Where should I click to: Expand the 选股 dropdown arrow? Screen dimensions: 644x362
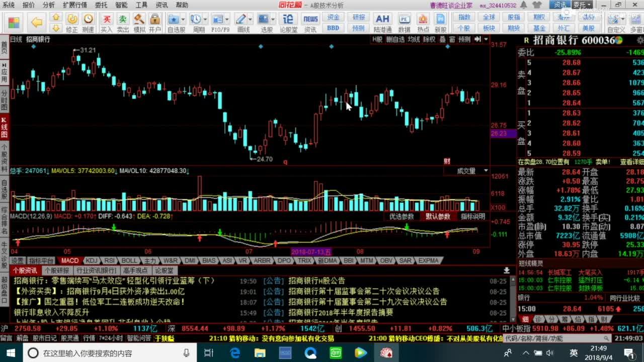273,19
